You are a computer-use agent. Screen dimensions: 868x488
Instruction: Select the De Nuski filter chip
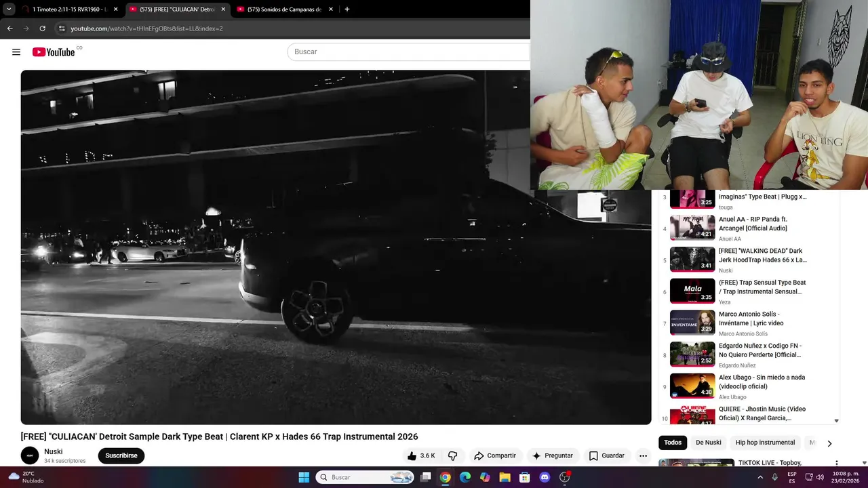tap(709, 443)
